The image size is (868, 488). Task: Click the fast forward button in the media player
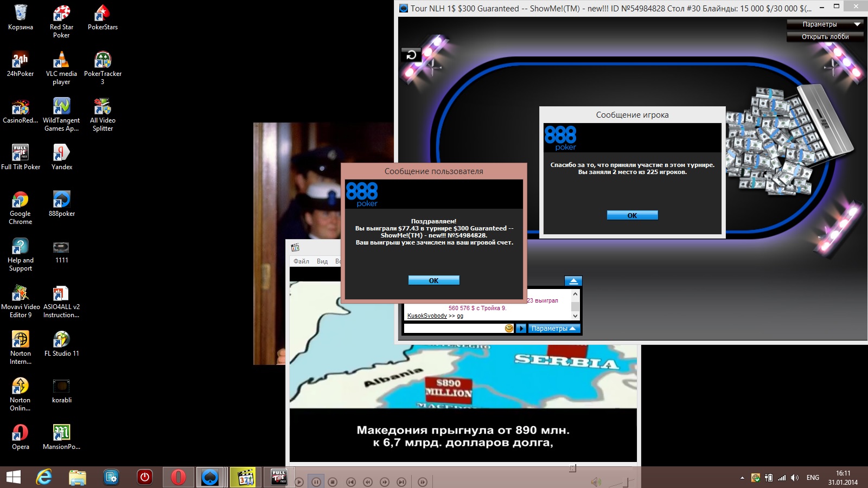point(385,482)
